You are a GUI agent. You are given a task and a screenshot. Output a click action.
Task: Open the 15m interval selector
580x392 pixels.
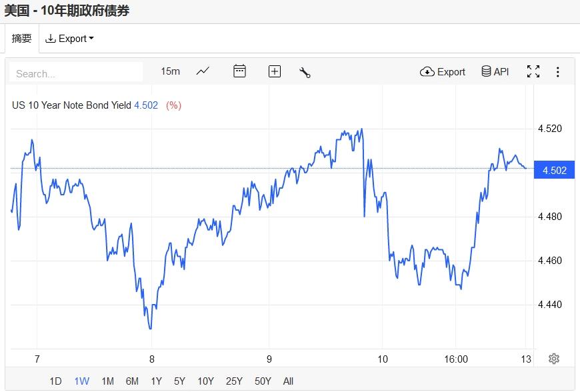point(171,71)
